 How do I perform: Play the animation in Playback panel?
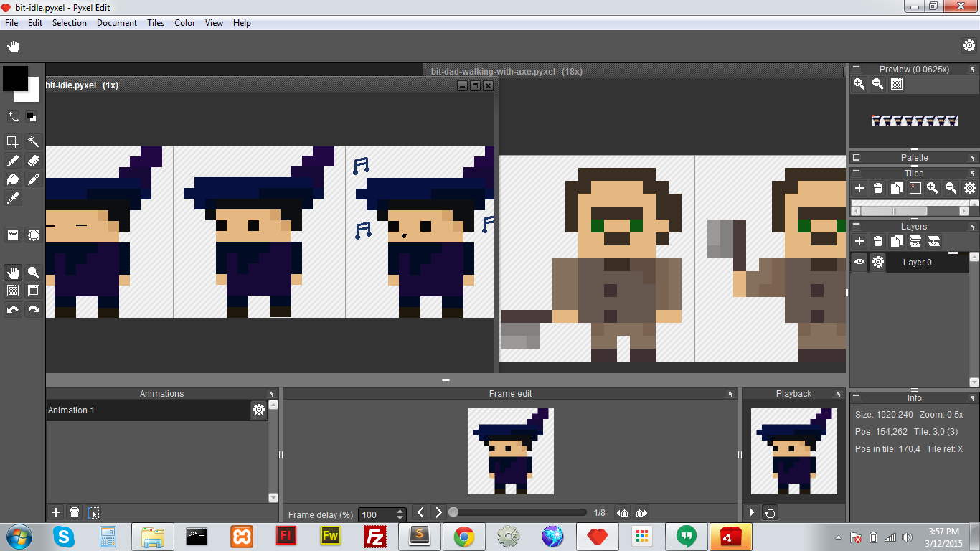pos(751,513)
